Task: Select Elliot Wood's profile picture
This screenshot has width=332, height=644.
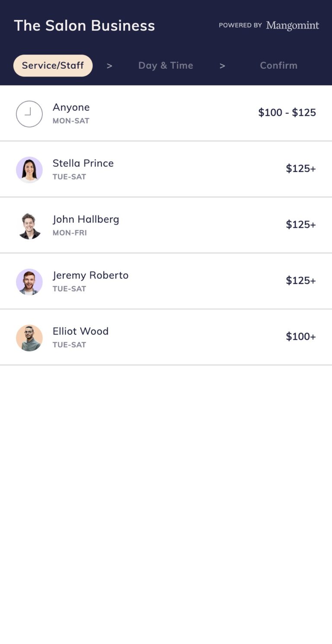Action: 29,338
